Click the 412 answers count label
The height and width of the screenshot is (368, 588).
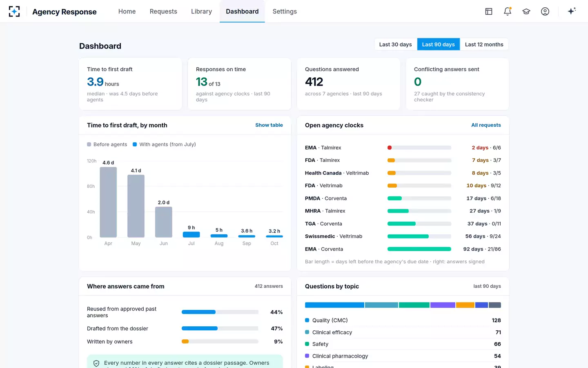click(269, 286)
